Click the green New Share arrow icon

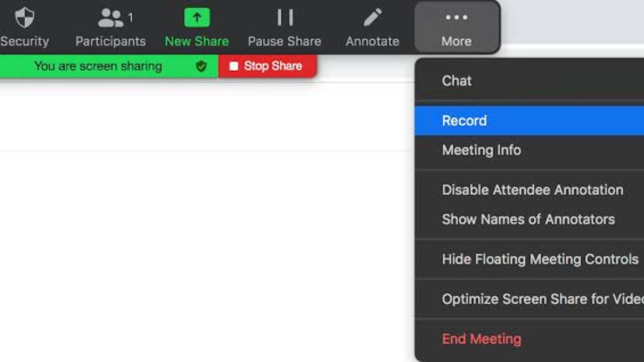(x=197, y=18)
